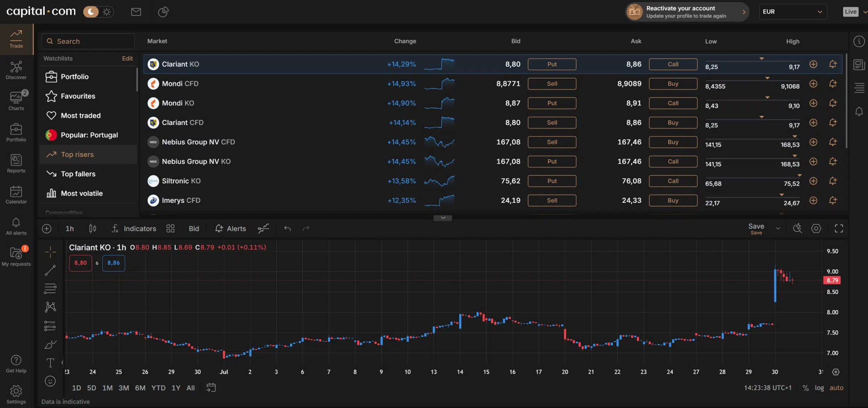Open the Alerts chart button
868x408 pixels.
click(230, 228)
